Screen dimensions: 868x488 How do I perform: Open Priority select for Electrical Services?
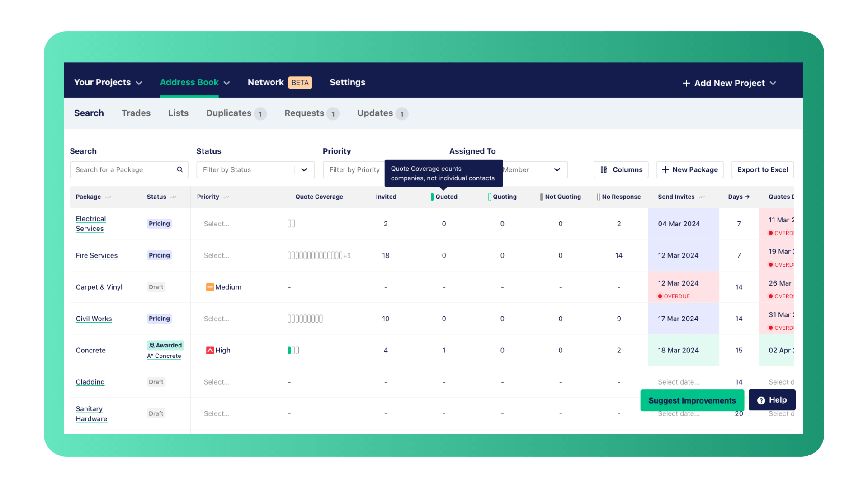coord(217,224)
